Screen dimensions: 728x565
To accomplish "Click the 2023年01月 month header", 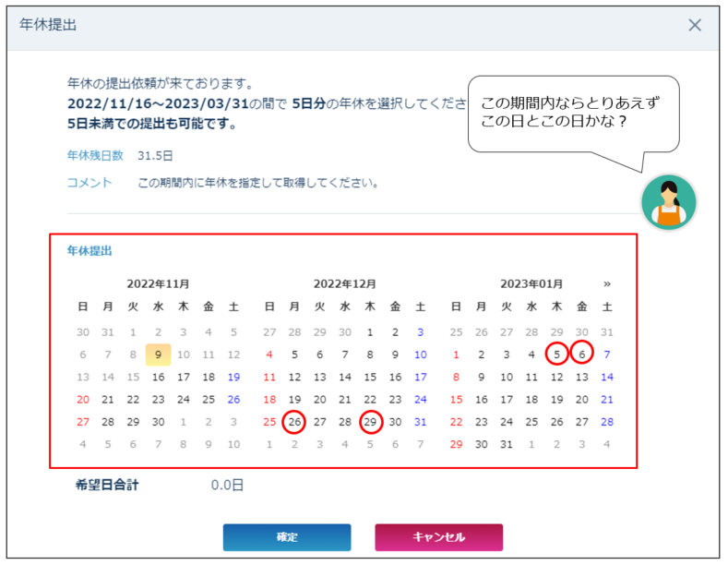I will (x=531, y=284).
